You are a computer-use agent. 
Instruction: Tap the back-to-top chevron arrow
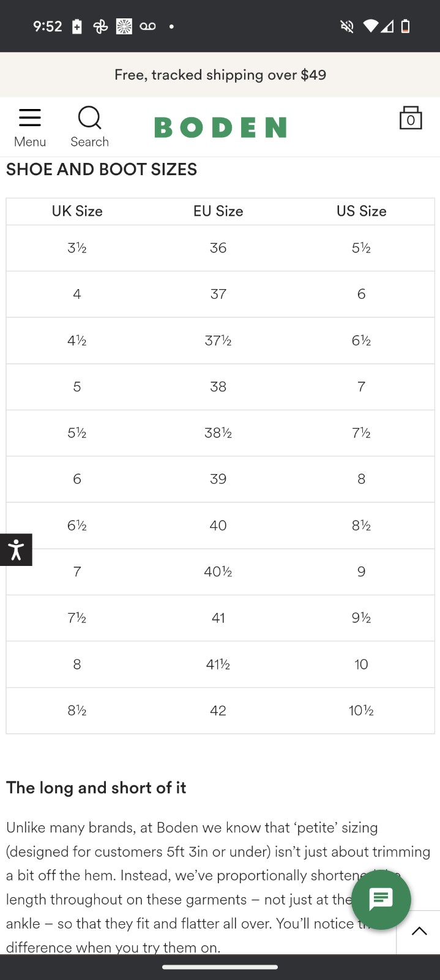click(419, 932)
